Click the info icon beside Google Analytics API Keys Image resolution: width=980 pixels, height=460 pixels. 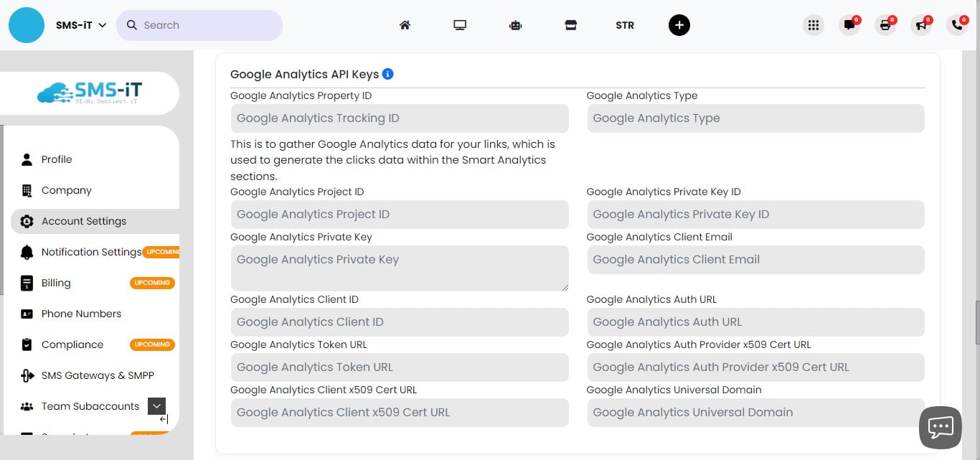388,73
